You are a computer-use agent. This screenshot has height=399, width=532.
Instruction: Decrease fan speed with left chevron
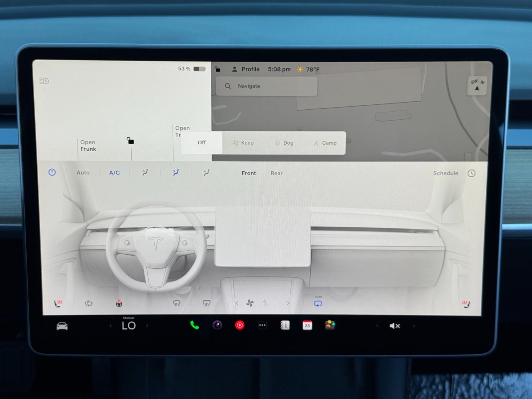point(237,303)
